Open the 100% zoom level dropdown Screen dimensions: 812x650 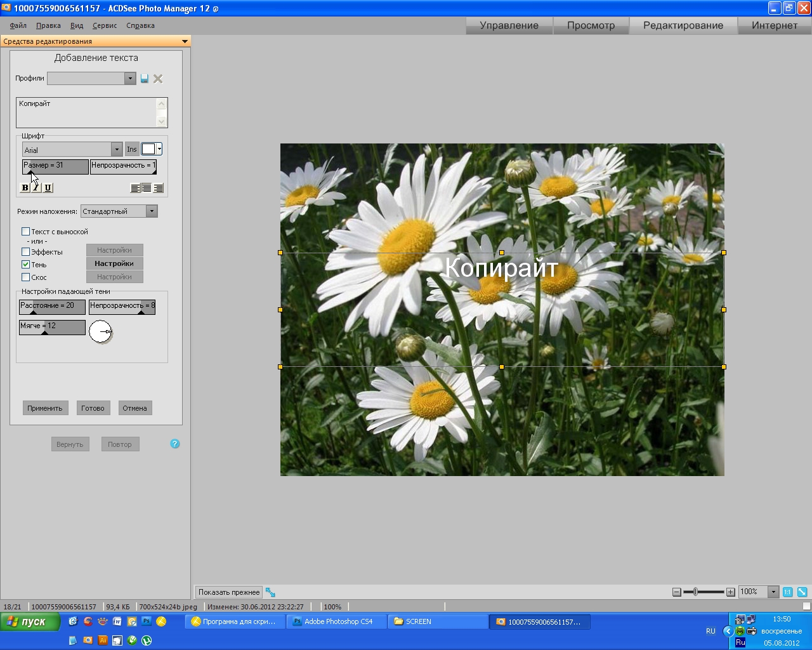[x=773, y=592]
